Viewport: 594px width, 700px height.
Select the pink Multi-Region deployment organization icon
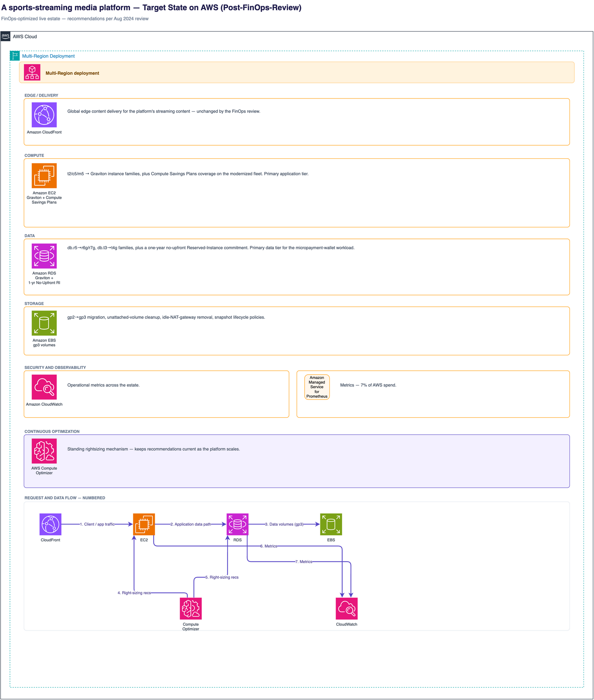point(32,72)
